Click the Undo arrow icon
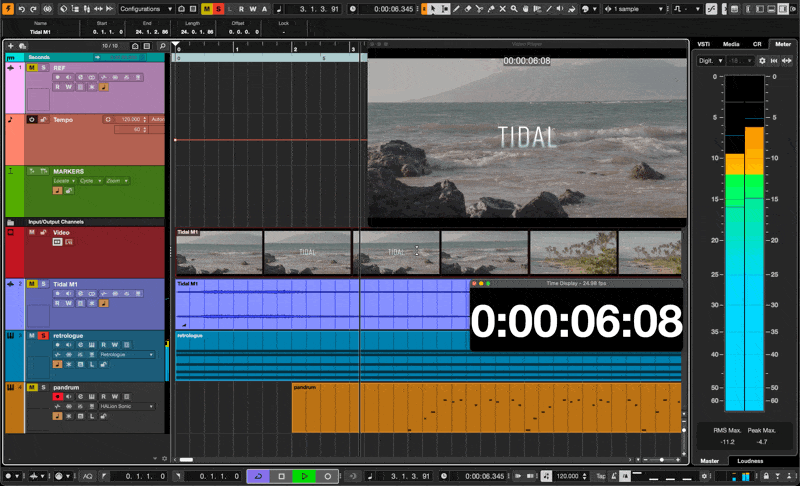800x486 pixels. coord(21,9)
